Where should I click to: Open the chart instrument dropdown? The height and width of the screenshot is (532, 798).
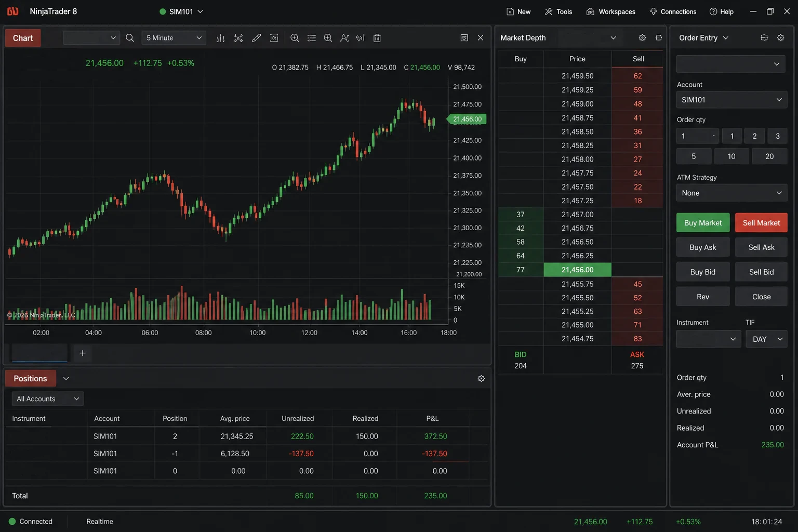pos(91,38)
